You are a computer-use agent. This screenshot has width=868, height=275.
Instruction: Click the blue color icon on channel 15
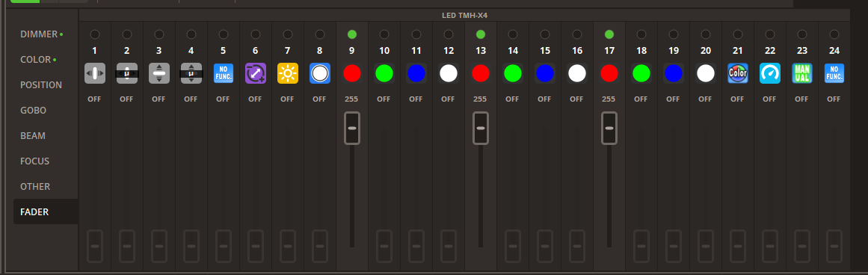pyautogui.click(x=544, y=73)
